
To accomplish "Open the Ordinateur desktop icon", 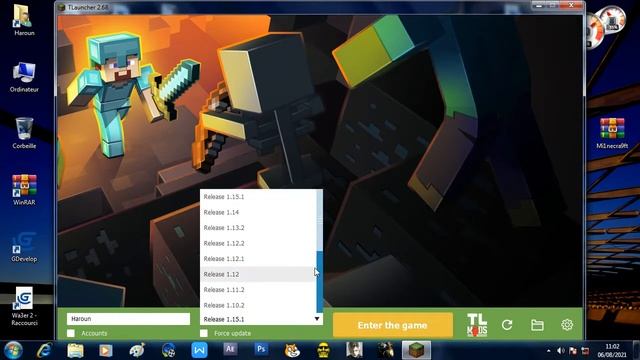I will click(24, 77).
